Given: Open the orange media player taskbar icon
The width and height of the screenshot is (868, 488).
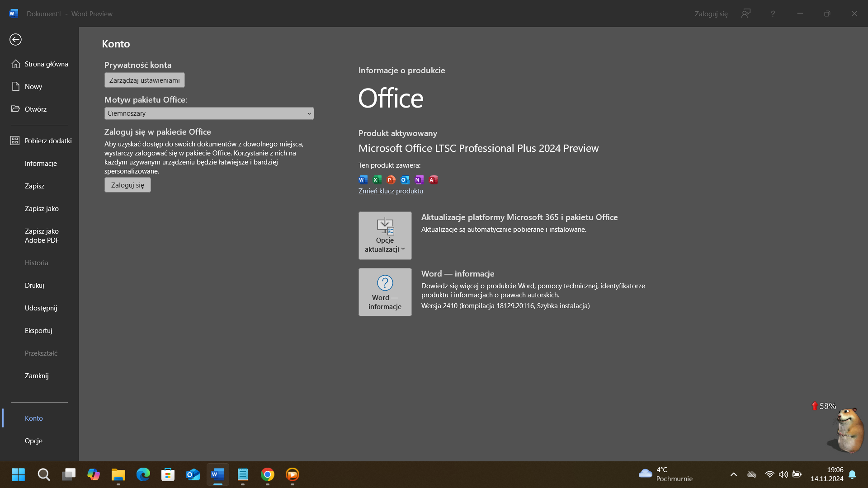Looking at the screenshot, I should (292, 474).
